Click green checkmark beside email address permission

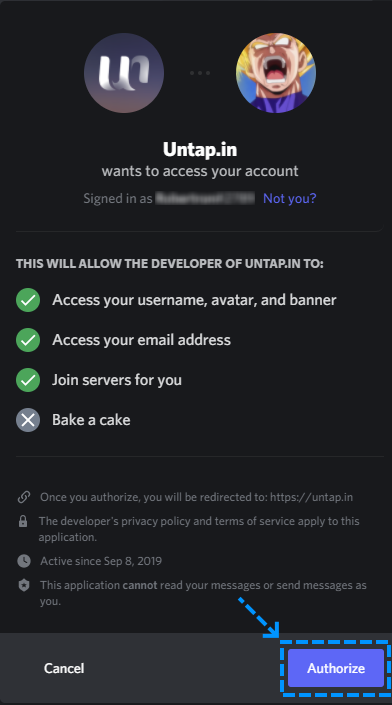pyautogui.click(x=28, y=340)
